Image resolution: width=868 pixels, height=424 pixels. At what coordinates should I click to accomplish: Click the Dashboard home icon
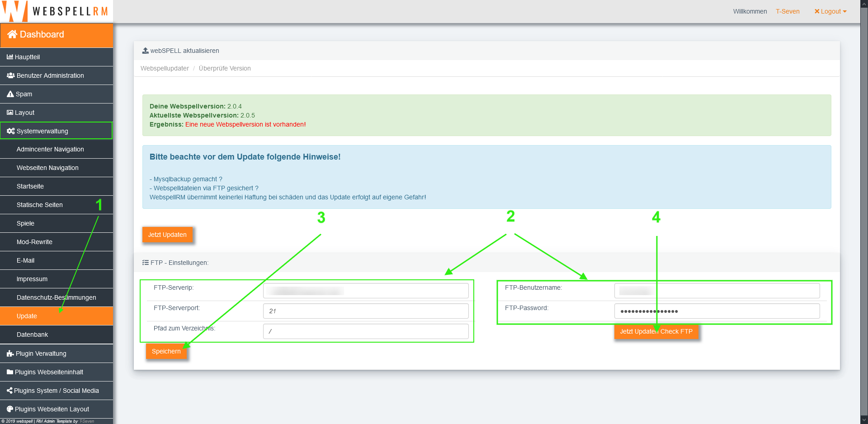pyautogui.click(x=12, y=34)
